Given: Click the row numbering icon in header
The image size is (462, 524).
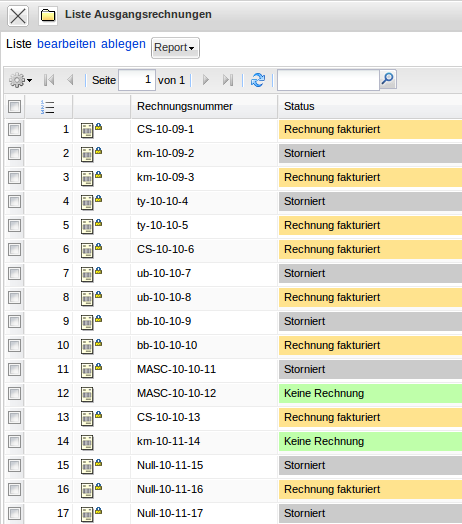Looking at the screenshot, I should pyautogui.click(x=47, y=107).
